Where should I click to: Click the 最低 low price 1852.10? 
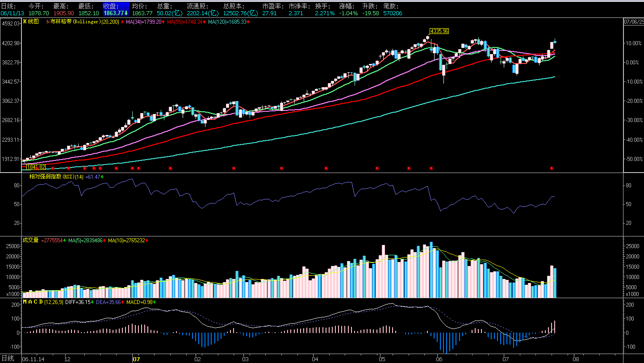(89, 13)
